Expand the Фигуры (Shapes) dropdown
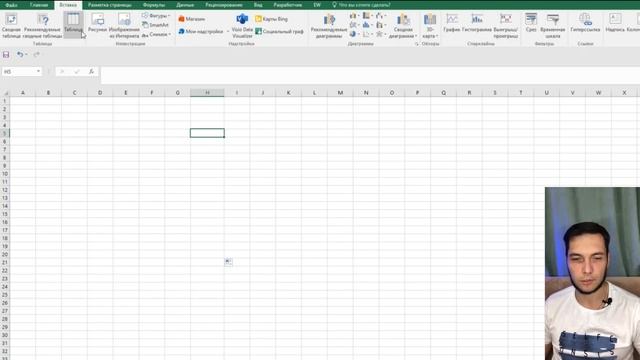 click(x=156, y=16)
